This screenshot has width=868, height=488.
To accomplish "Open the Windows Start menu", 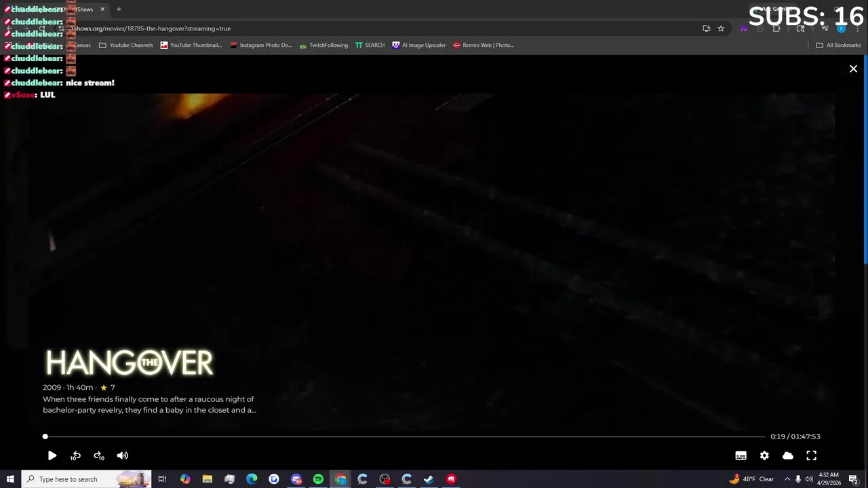I will point(10,479).
